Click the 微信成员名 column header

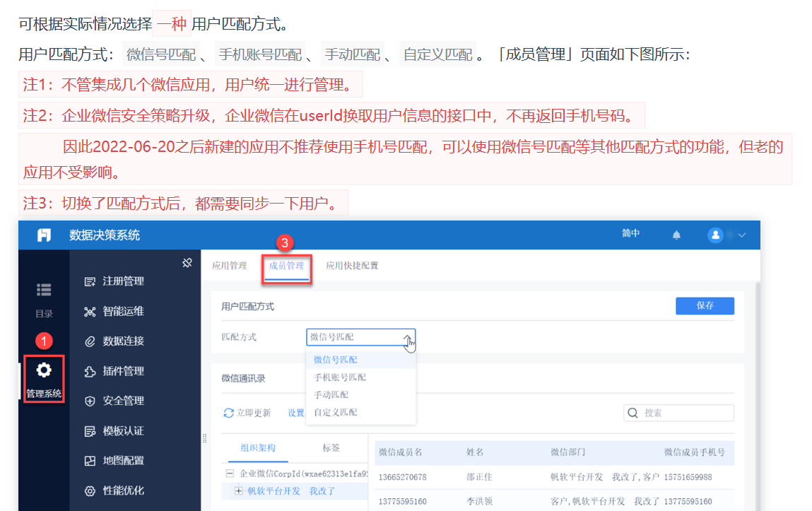[x=400, y=452]
